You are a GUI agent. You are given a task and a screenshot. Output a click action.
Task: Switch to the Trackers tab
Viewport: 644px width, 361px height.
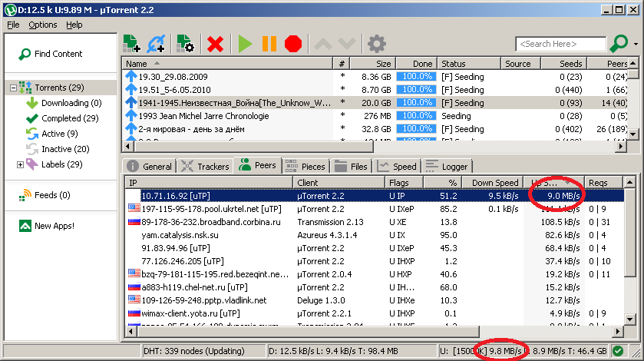[206, 167]
